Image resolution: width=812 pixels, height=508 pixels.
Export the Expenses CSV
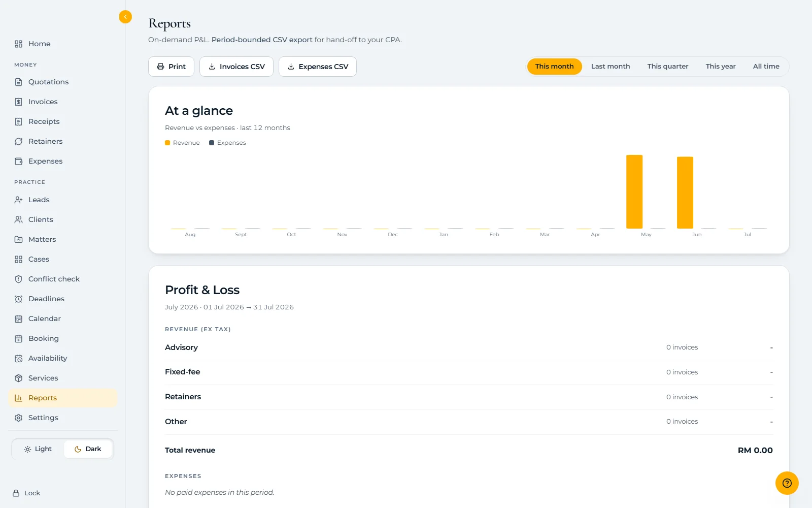point(318,67)
